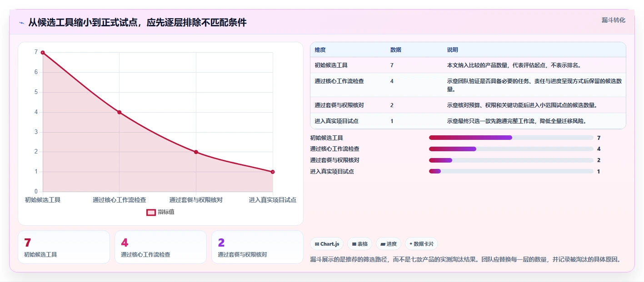Viewport: 644px width, 282px height.
Task: Click the x-axis label 初始候选工具 under chart
Action: 43,200
